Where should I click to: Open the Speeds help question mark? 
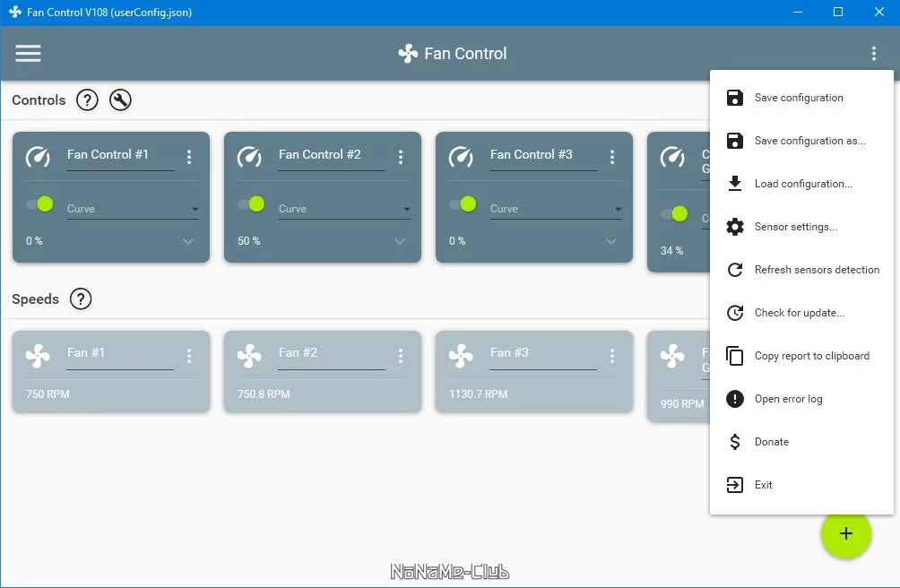(81, 298)
